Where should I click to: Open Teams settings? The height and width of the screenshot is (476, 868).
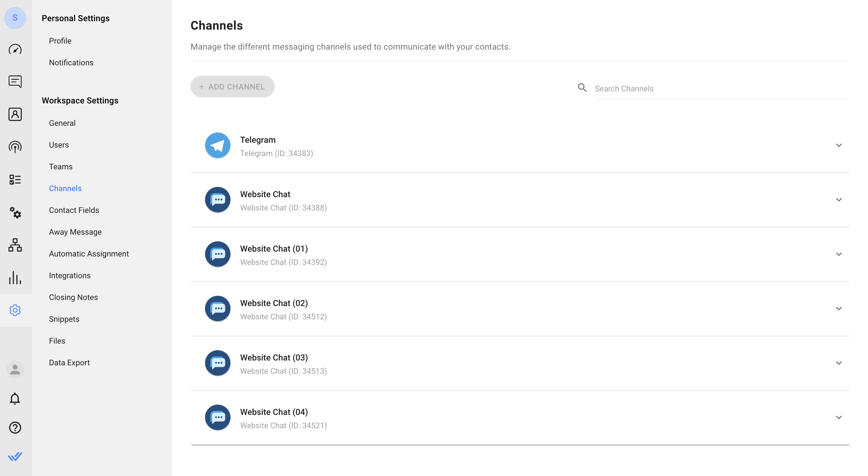click(x=61, y=167)
